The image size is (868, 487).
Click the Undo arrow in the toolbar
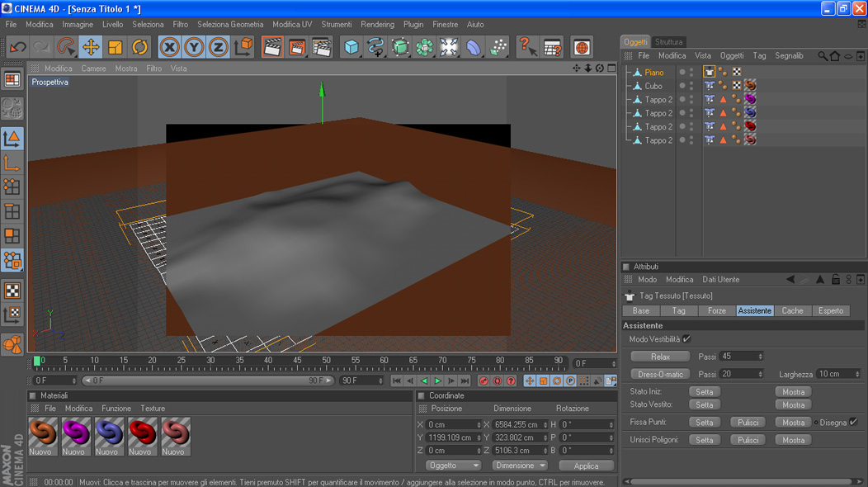pos(17,47)
